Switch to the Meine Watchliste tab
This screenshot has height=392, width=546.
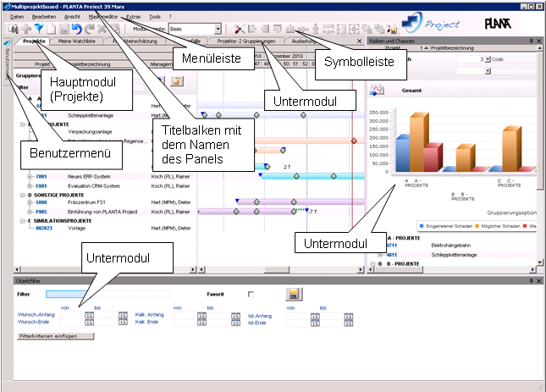76,41
